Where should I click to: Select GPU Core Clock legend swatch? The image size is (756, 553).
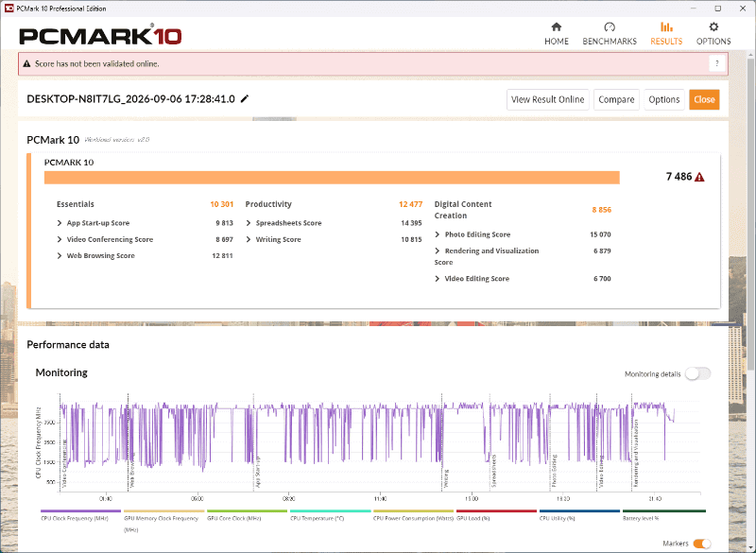click(x=247, y=511)
